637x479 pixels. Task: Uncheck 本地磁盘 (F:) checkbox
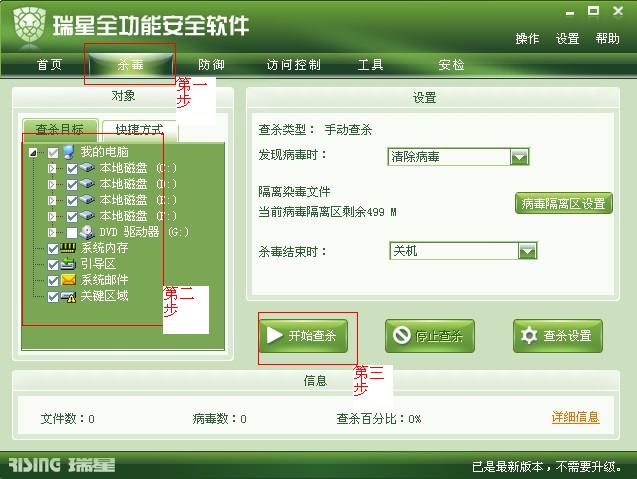click(x=72, y=217)
